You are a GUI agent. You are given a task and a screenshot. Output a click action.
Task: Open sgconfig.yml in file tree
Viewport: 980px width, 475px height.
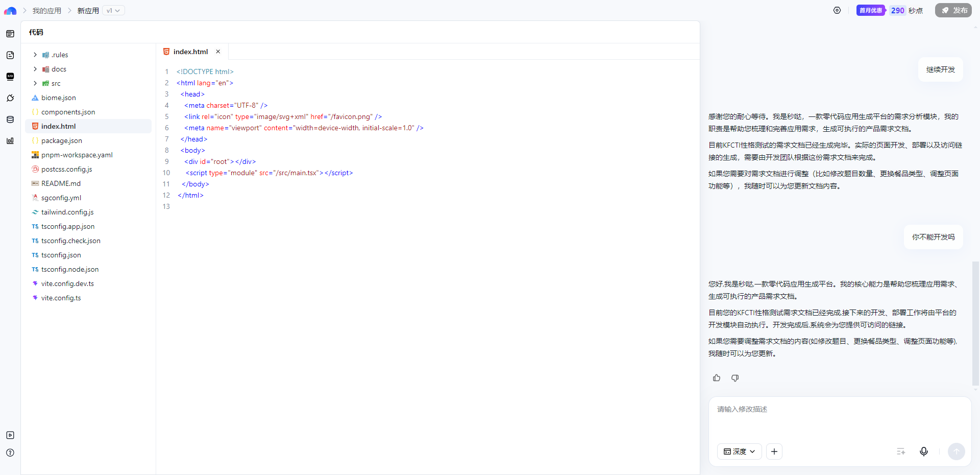tap(88, 198)
